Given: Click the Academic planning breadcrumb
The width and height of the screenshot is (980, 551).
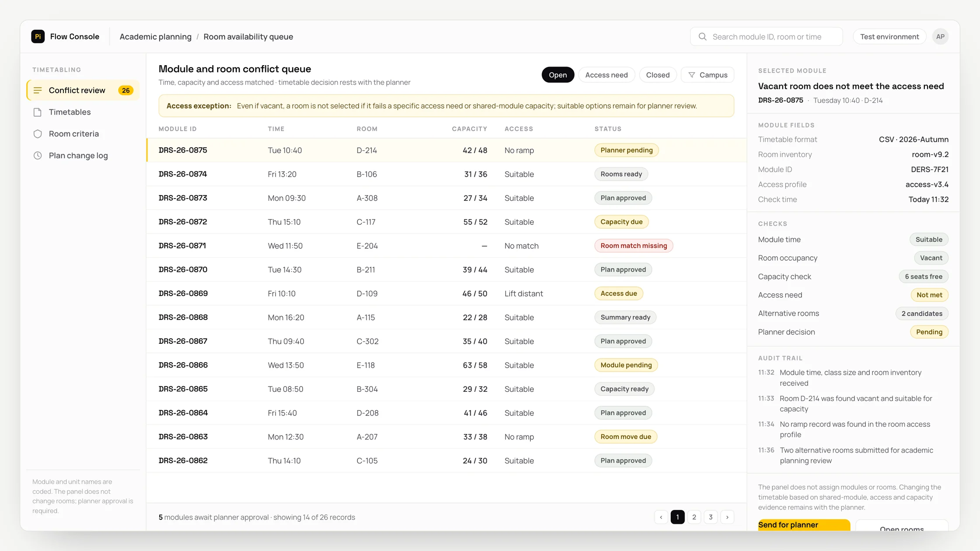Looking at the screenshot, I should [x=156, y=37].
